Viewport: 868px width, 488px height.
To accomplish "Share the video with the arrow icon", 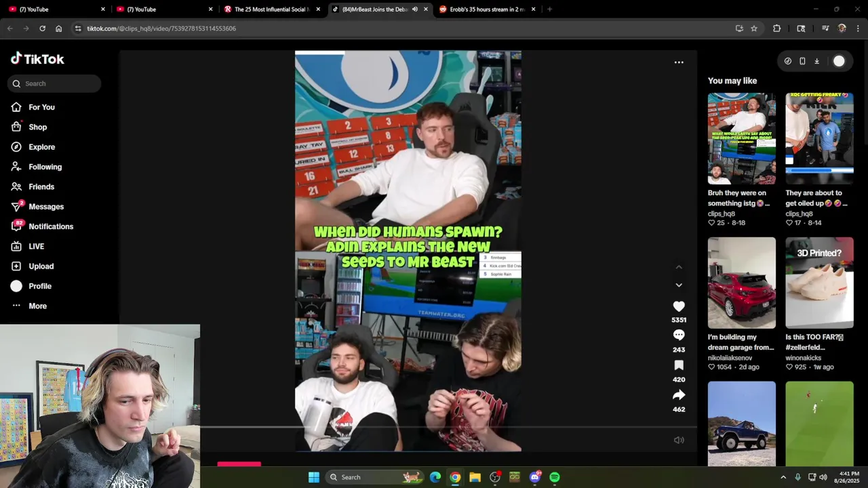I will pos(679,395).
